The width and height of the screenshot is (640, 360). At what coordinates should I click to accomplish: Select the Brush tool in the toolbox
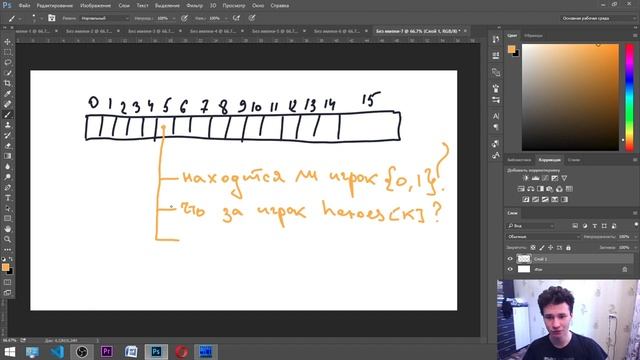coord(7,115)
